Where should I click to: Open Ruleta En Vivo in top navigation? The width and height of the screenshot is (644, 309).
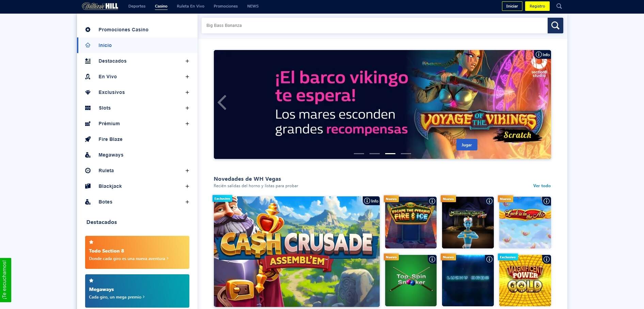point(190,6)
